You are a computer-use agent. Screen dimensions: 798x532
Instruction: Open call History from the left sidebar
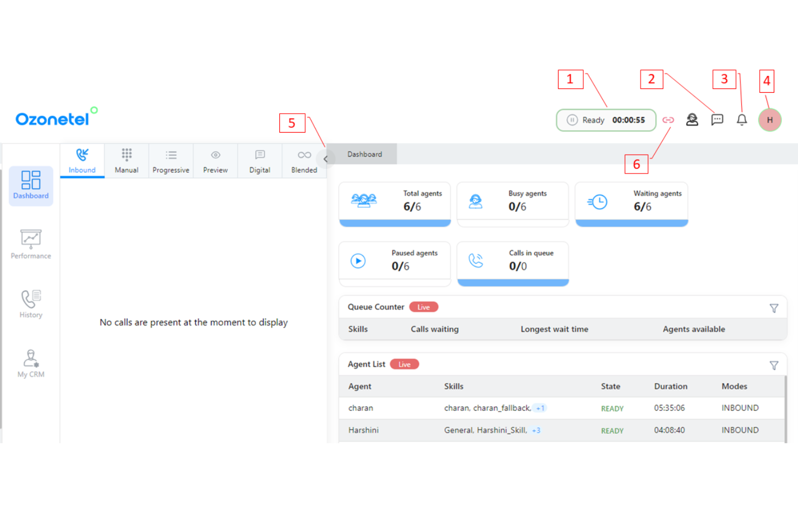[30, 303]
